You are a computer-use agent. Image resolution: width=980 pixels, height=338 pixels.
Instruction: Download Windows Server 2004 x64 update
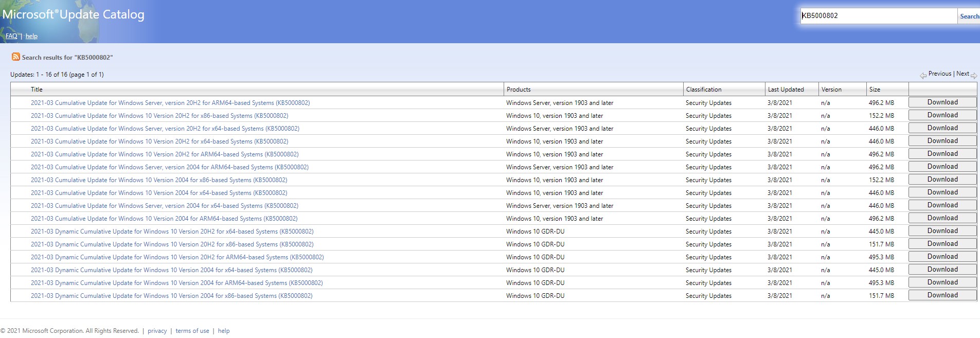[x=942, y=205]
